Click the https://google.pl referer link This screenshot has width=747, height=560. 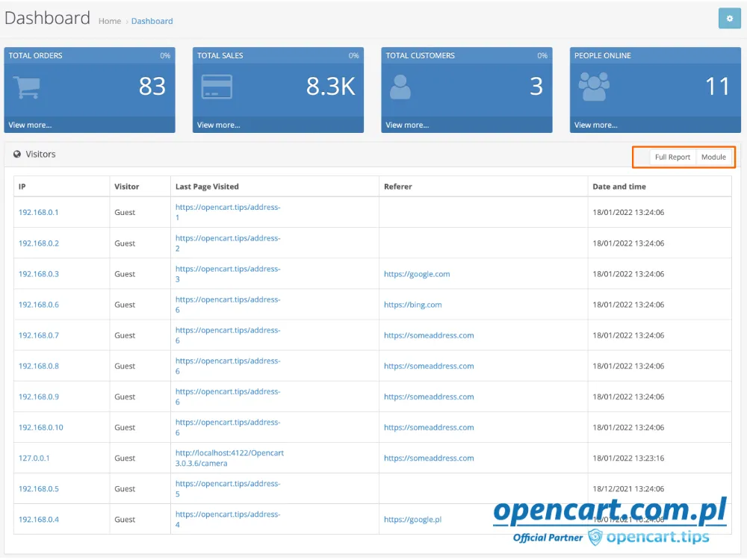tap(412, 519)
